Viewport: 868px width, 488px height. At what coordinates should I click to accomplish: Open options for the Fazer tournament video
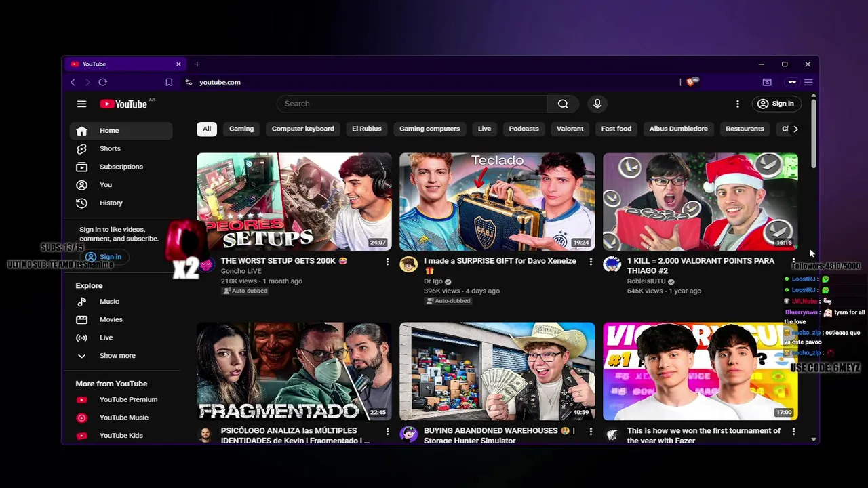793,432
